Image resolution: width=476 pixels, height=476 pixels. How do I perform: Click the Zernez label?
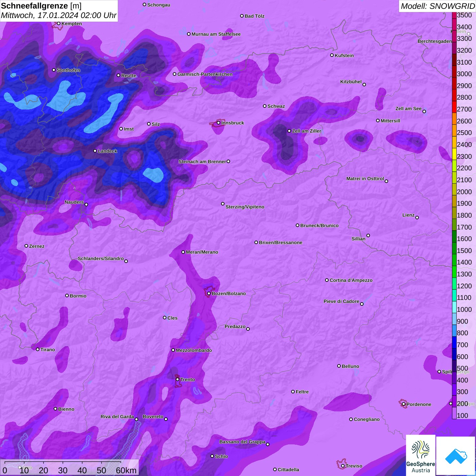pyautogui.click(x=37, y=246)
